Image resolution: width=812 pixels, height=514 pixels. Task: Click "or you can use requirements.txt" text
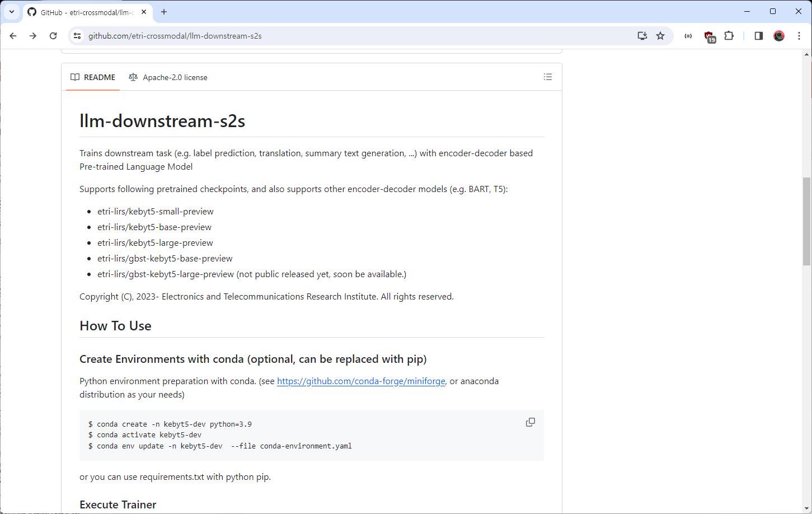tap(175, 477)
